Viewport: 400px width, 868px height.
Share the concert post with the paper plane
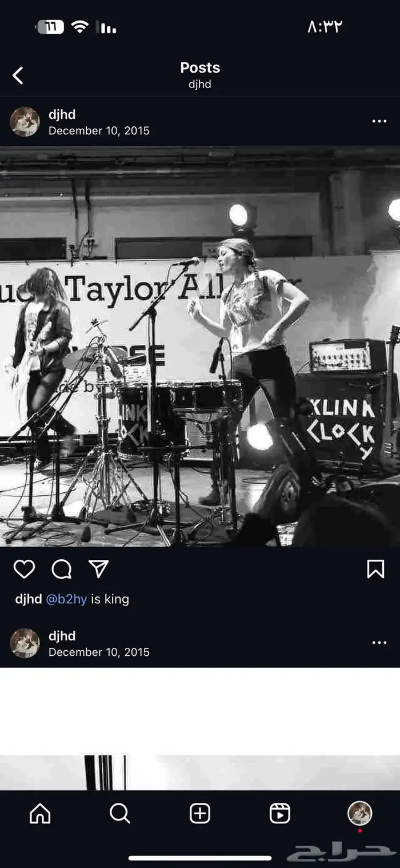pyautogui.click(x=98, y=568)
